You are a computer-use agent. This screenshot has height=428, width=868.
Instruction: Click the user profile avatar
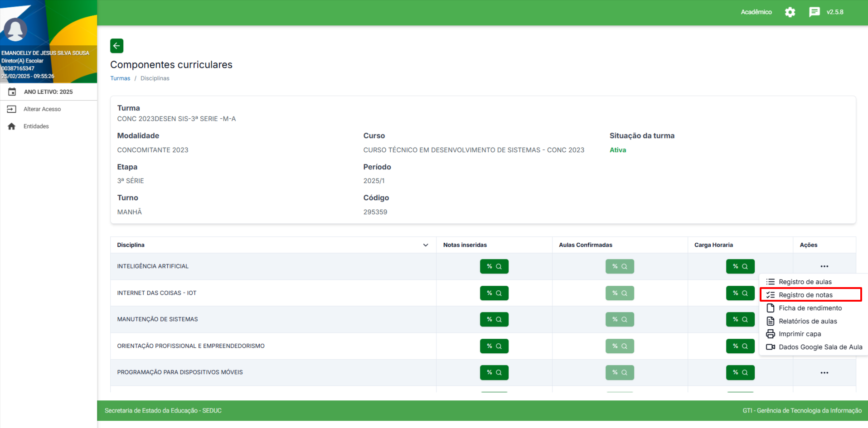(x=15, y=30)
